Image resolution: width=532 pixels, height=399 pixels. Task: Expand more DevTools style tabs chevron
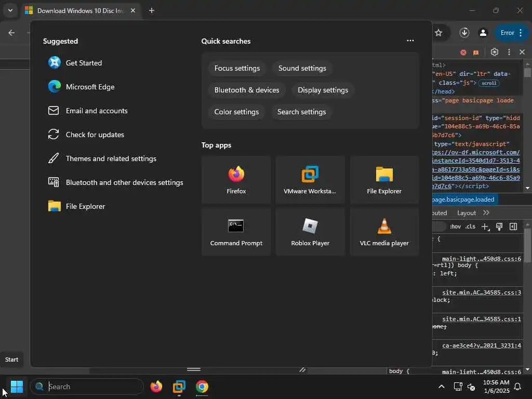click(x=486, y=212)
